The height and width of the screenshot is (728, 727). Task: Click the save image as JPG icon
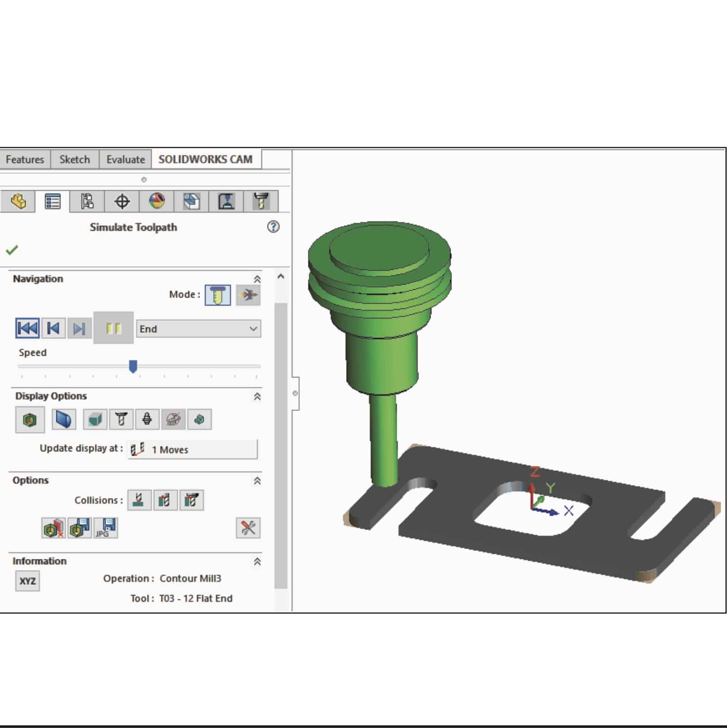click(106, 528)
